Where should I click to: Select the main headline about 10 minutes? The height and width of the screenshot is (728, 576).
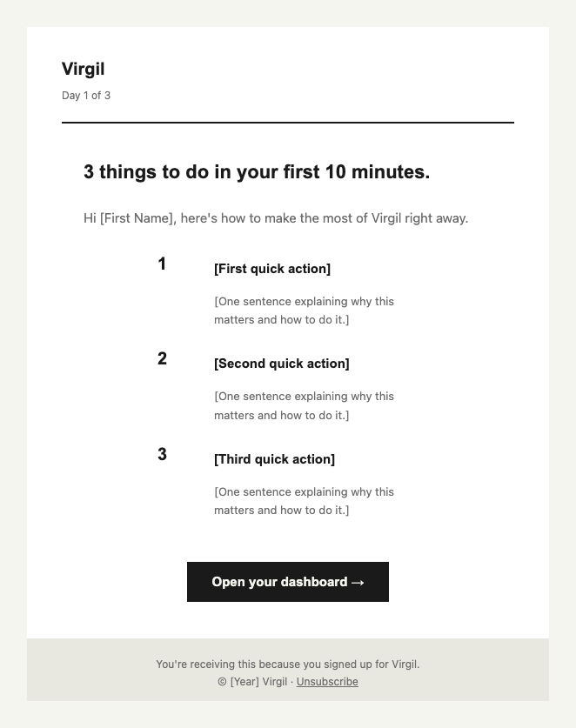click(x=257, y=172)
